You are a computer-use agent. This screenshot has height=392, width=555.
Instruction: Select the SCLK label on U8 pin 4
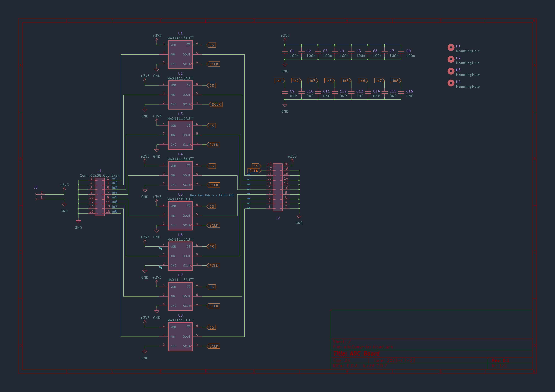(213, 346)
